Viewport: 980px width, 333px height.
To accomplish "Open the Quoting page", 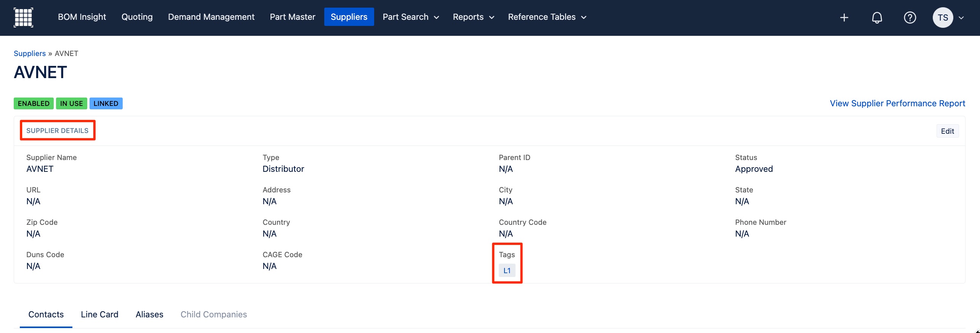I will 137,17.
